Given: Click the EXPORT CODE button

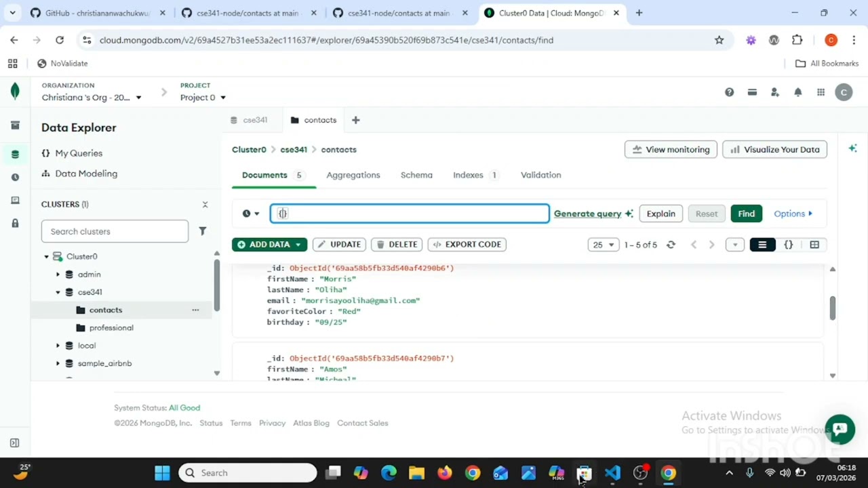Looking at the screenshot, I should (x=467, y=245).
